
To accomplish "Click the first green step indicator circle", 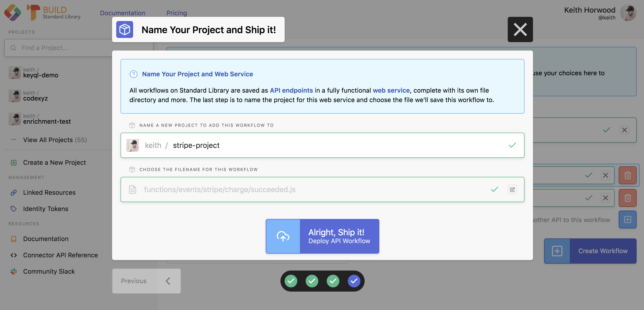I will click(x=291, y=281).
